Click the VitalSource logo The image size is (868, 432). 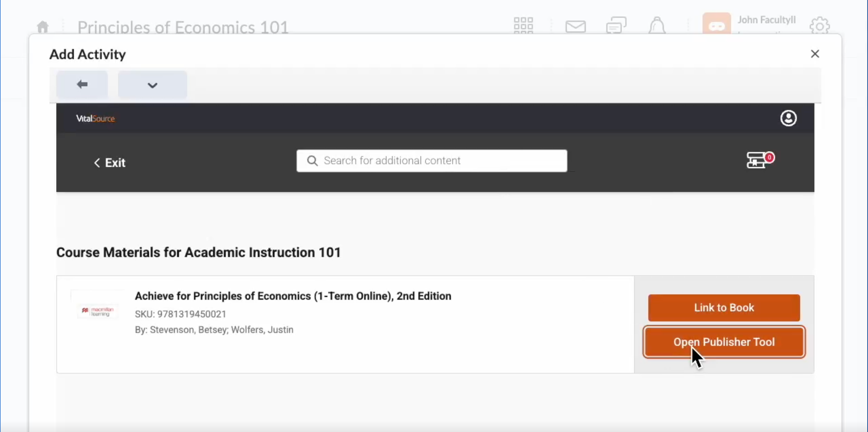pyautogui.click(x=95, y=119)
